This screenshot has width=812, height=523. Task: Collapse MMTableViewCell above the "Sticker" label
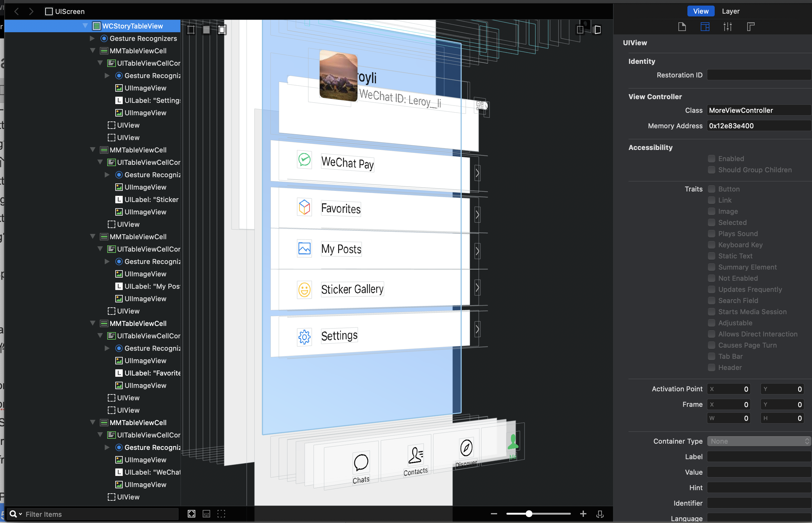click(92, 150)
